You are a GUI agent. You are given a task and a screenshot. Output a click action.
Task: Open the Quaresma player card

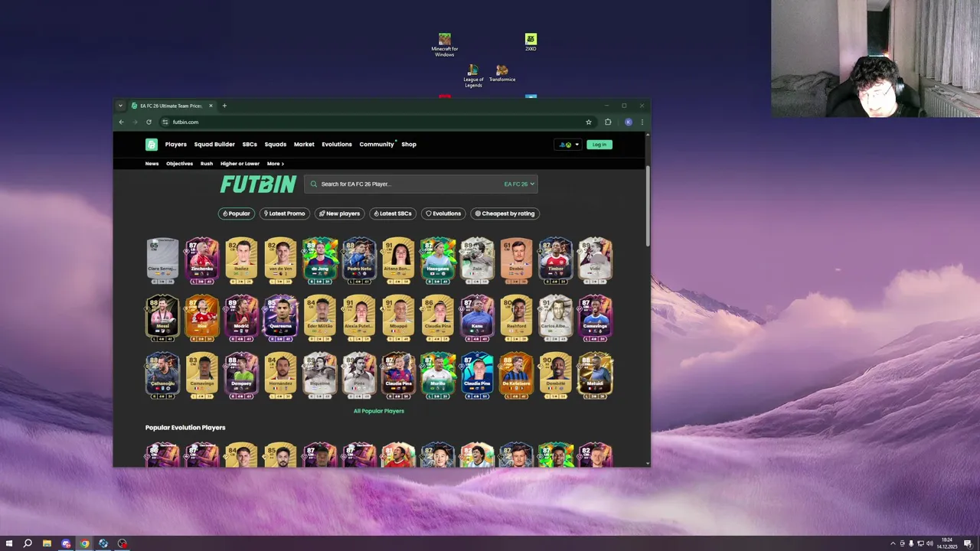280,317
